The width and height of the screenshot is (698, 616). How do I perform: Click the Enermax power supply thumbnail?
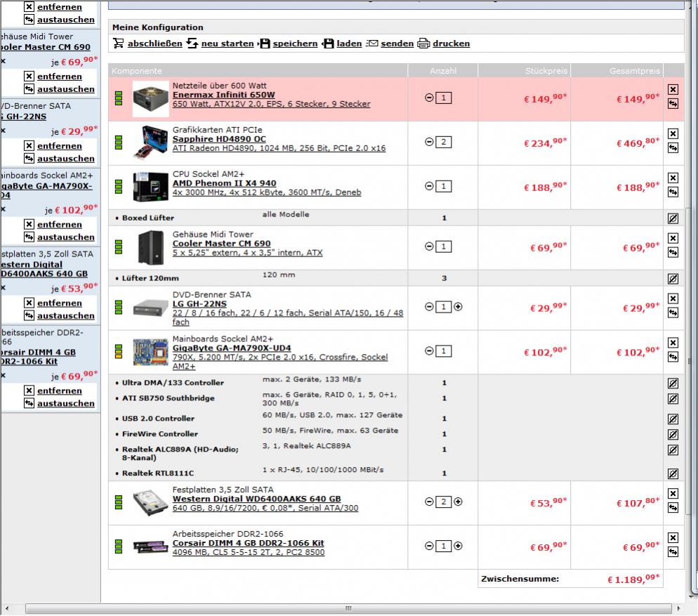[150, 99]
